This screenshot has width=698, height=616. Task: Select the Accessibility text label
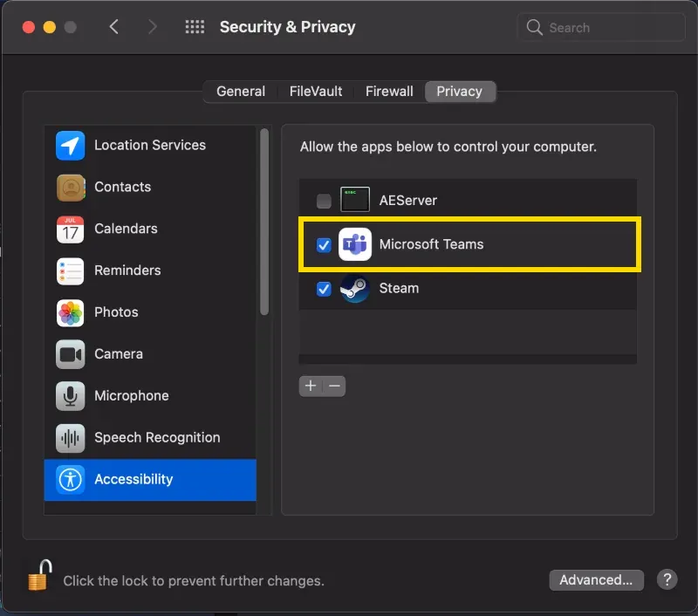(x=133, y=480)
